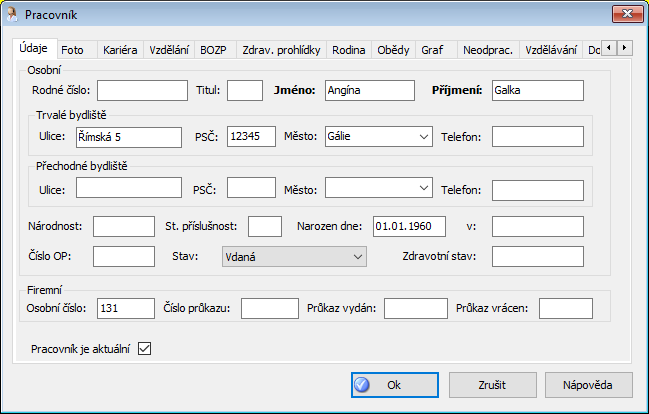
Task: Confirm with the Ok button
Action: pyautogui.click(x=394, y=384)
